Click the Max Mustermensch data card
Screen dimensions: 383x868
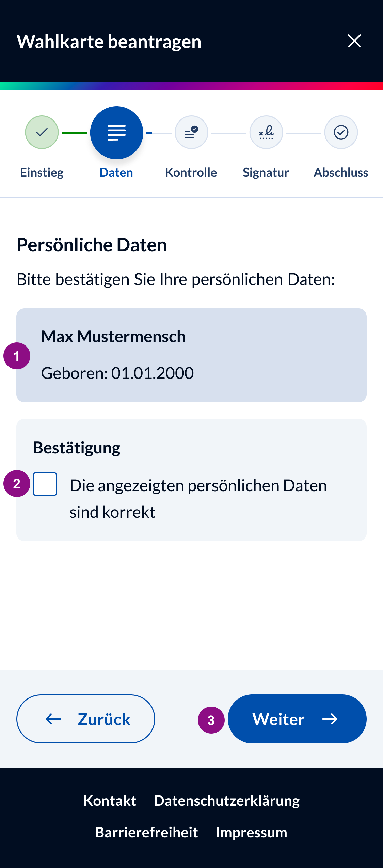coord(191,355)
